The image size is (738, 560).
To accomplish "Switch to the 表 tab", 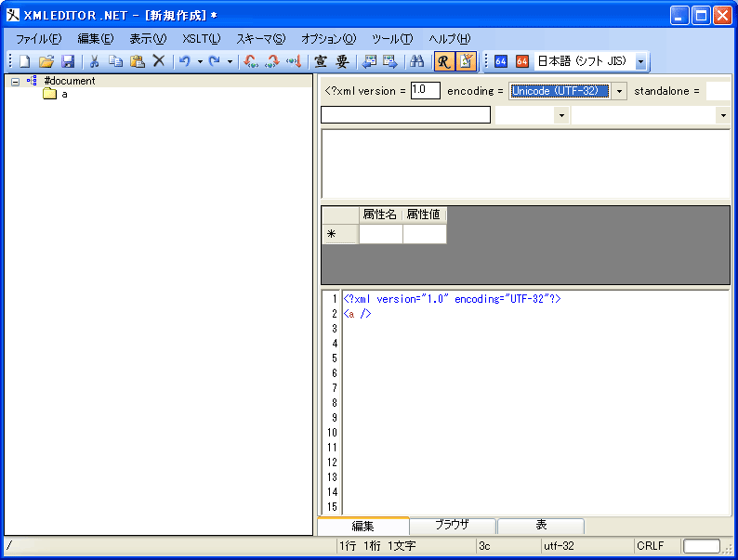I will tap(541, 526).
